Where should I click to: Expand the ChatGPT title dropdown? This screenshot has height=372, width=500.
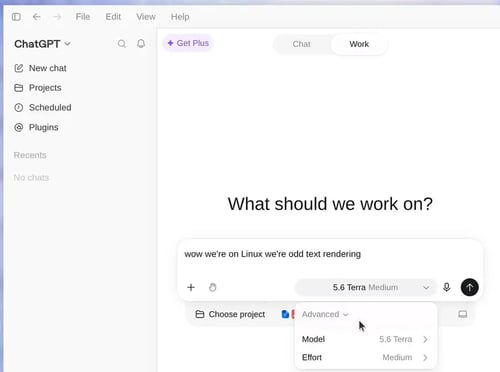42,44
